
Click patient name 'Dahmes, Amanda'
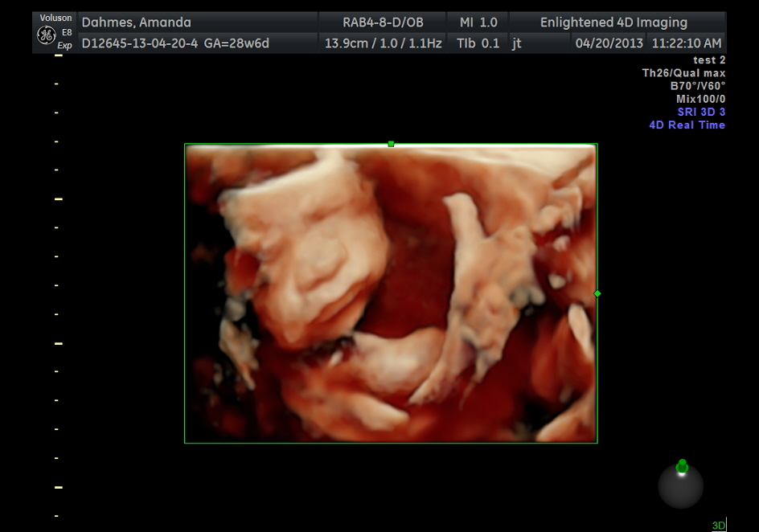coord(137,23)
